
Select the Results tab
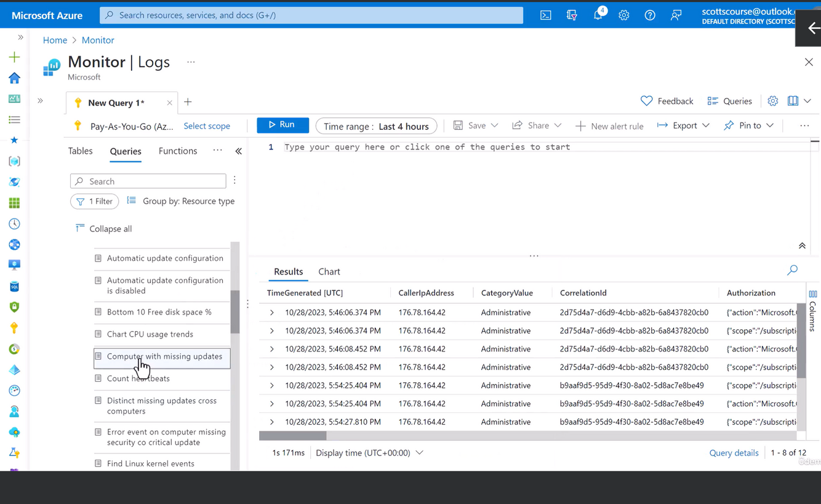(288, 271)
